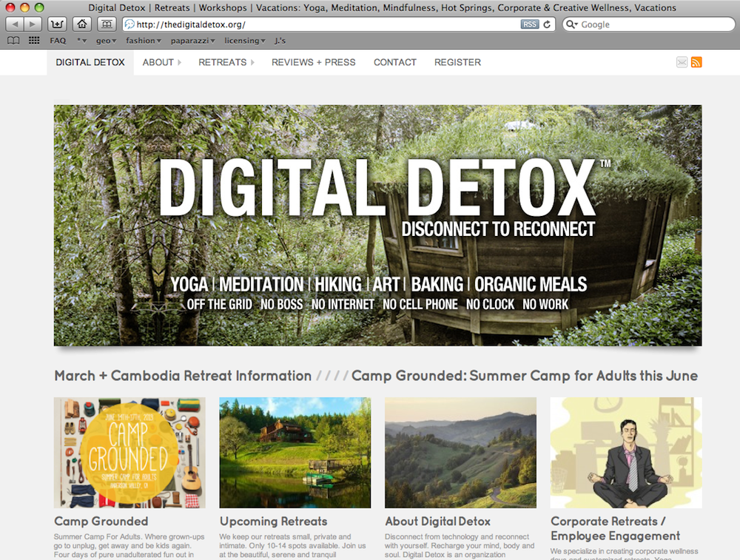
Task: Add bookmark using the plus toolbar button
Action: (57, 24)
